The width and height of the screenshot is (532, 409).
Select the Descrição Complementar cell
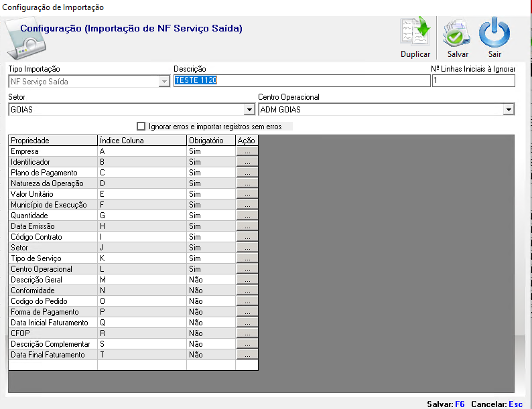pyautogui.click(x=53, y=344)
